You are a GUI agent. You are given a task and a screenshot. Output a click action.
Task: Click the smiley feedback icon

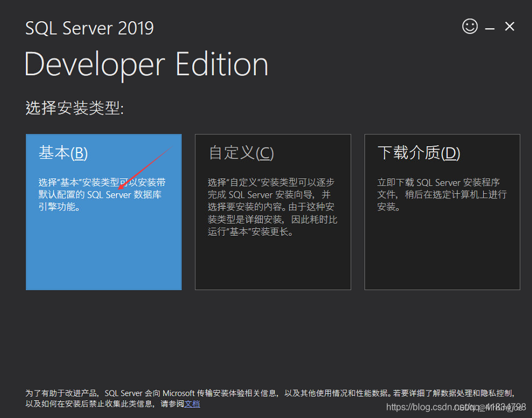(470, 26)
